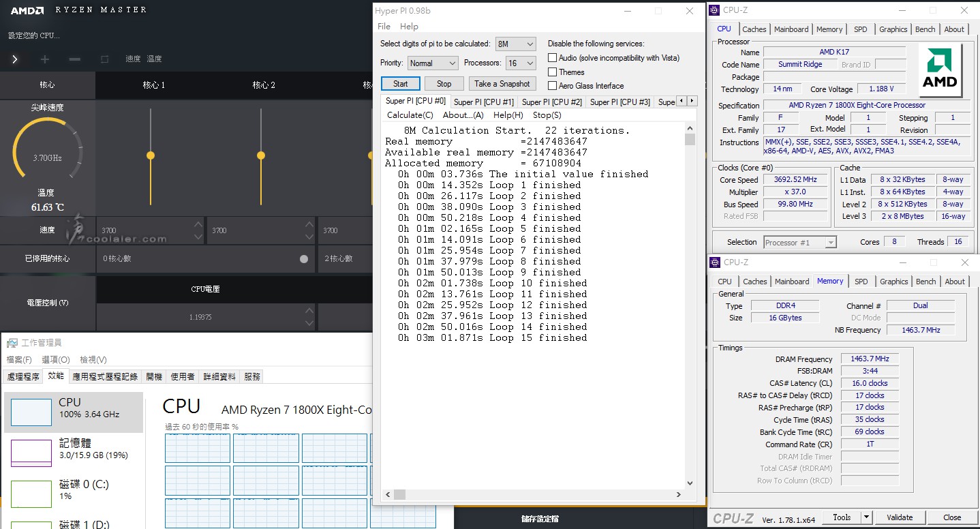Viewport: 980px width, 529px height.
Task: Click the Validate button in CPU-Z
Action: pyautogui.click(x=900, y=517)
